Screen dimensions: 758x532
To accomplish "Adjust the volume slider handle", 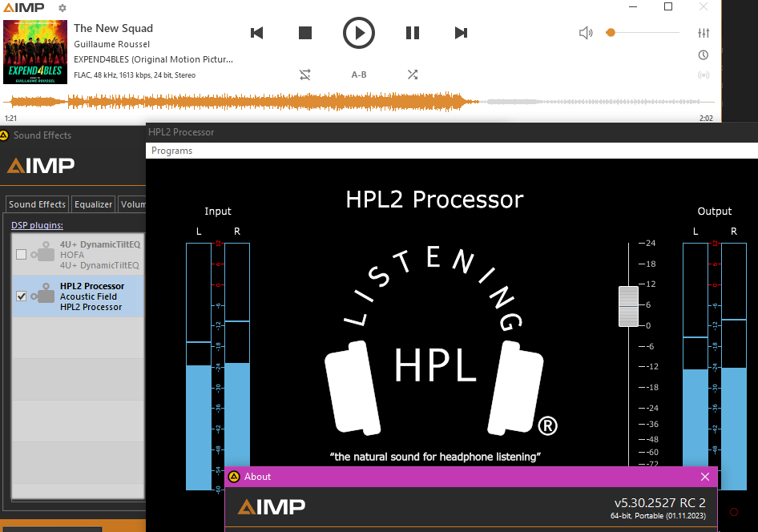I will coord(611,32).
